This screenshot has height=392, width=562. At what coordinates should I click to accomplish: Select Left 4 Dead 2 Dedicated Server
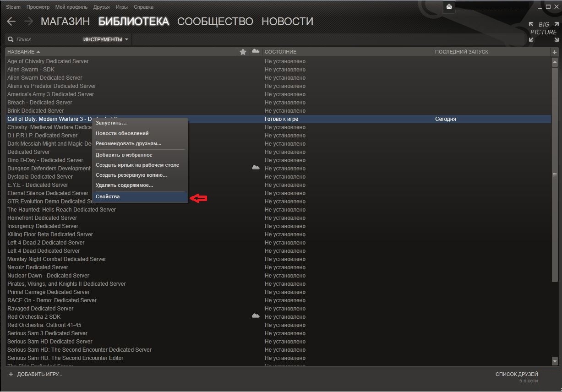click(46, 243)
